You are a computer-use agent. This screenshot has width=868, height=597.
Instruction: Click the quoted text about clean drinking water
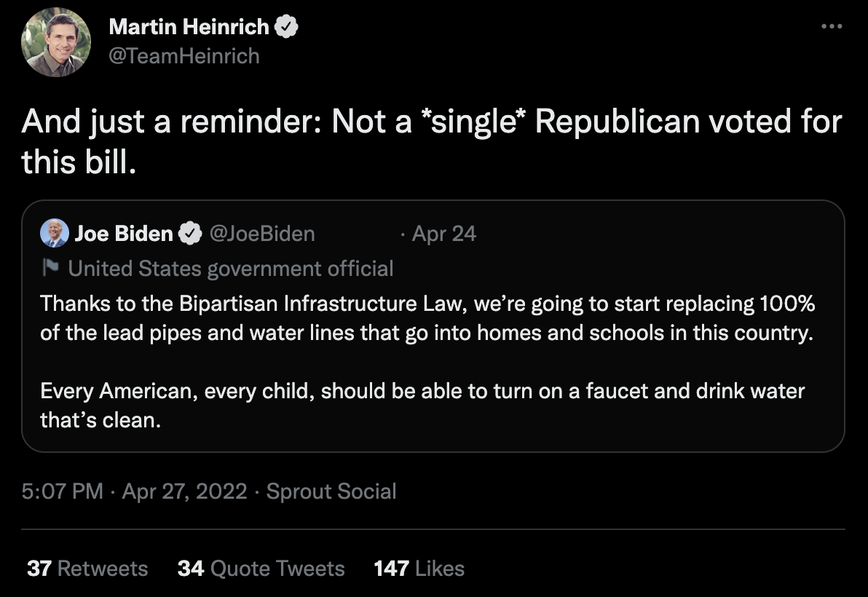tap(422, 405)
